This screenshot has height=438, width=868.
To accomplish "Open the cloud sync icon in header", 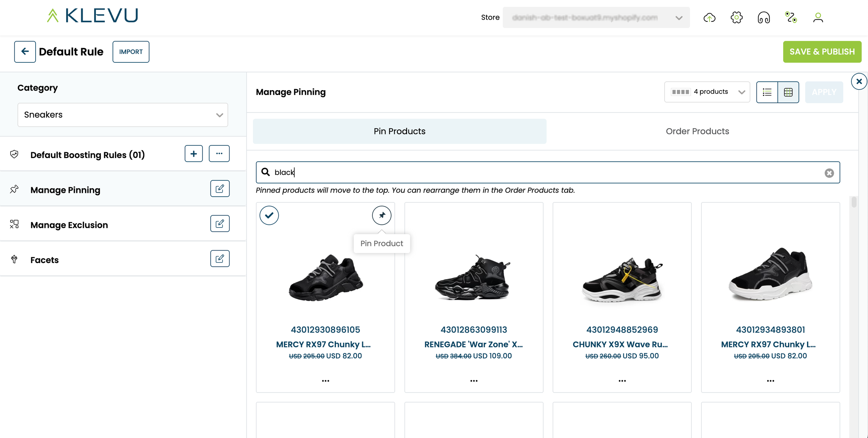I will click(709, 18).
